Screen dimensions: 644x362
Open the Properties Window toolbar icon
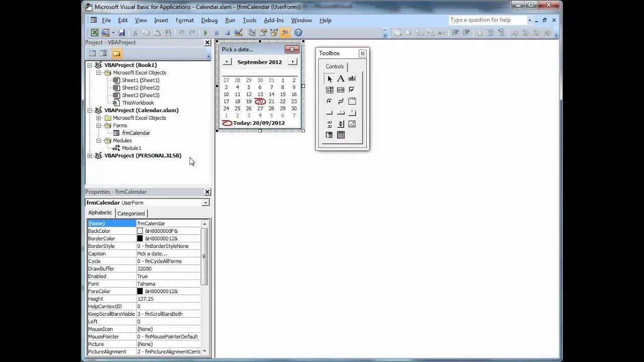(263, 33)
